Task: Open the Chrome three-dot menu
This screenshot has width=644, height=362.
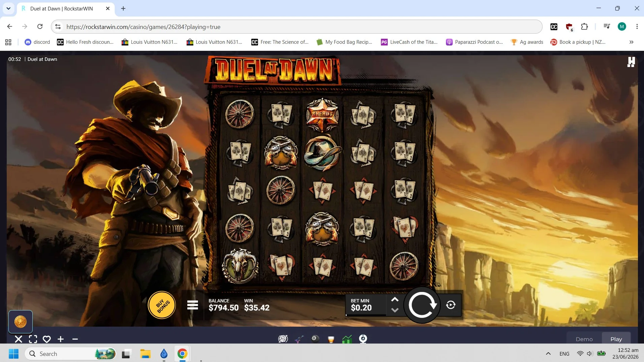Action: 637,27
